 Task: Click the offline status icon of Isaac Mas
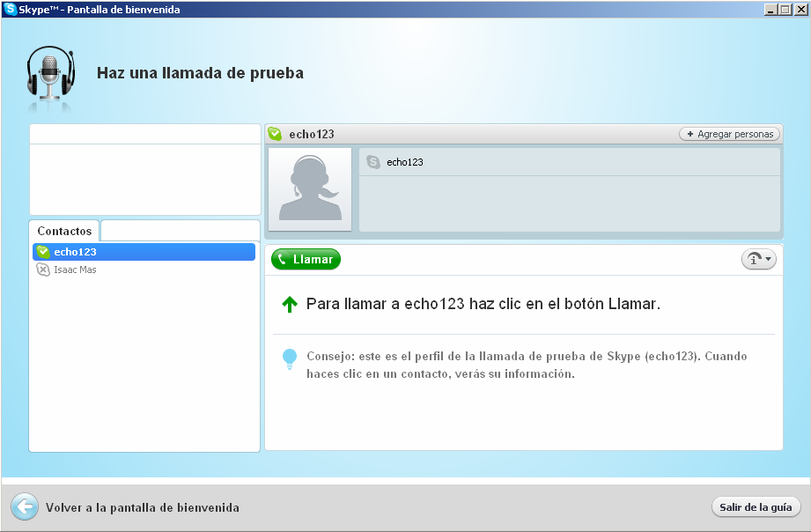(x=43, y=270)
